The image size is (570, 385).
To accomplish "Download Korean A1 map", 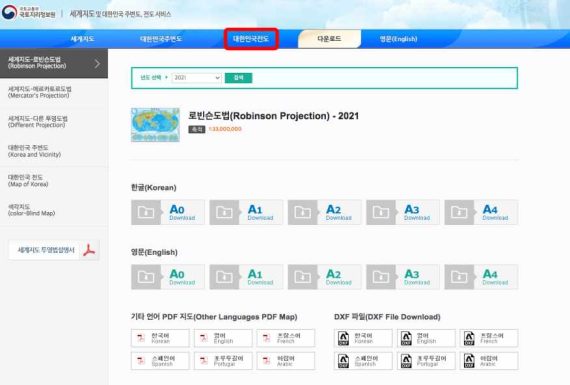I will click(x=246, y=212).
